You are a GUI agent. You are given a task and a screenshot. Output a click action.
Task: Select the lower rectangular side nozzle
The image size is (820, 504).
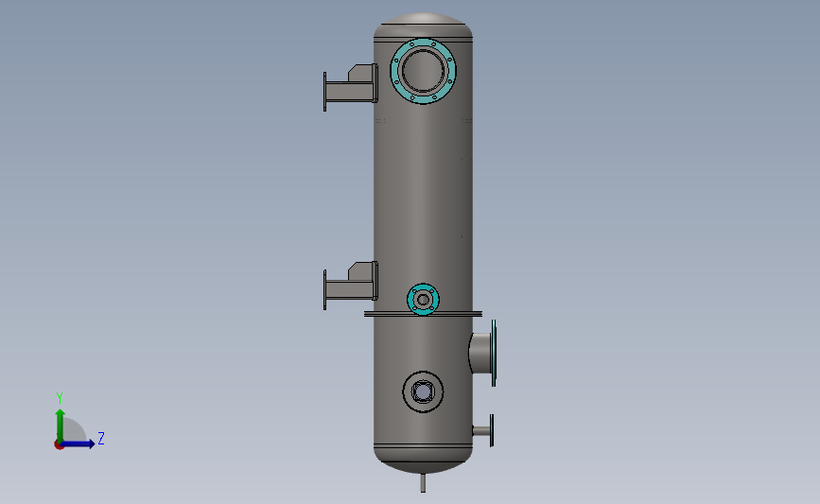(x=350, y=286)
